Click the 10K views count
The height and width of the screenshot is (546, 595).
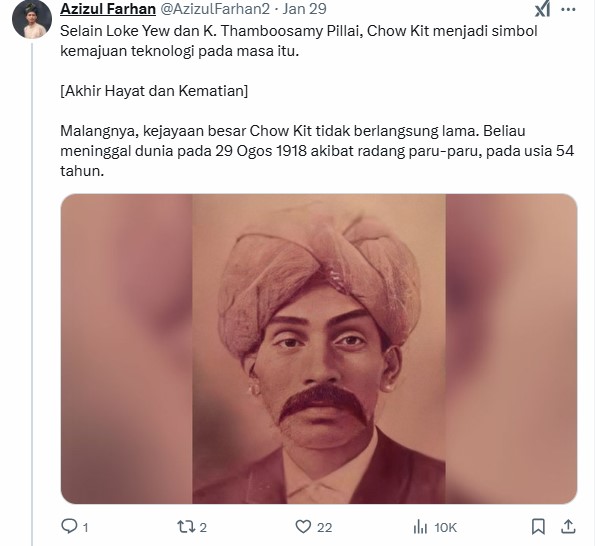point(445,527)
